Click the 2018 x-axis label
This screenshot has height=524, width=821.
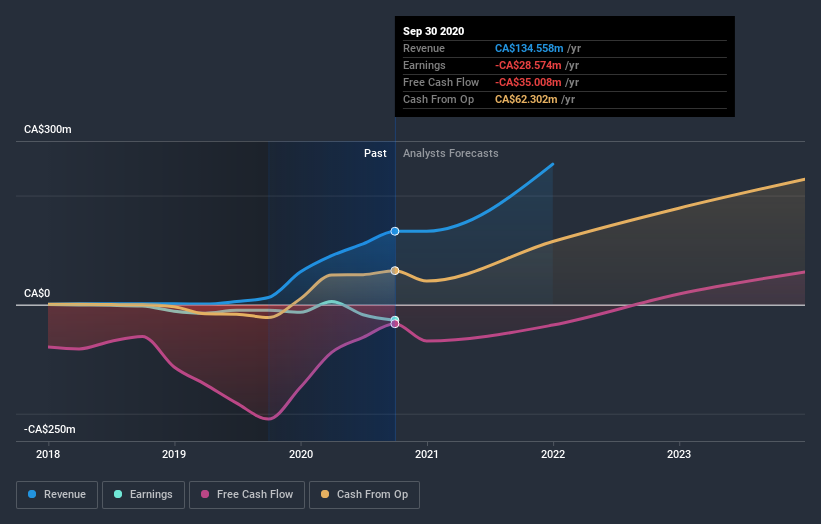click(x=48, y=454)
